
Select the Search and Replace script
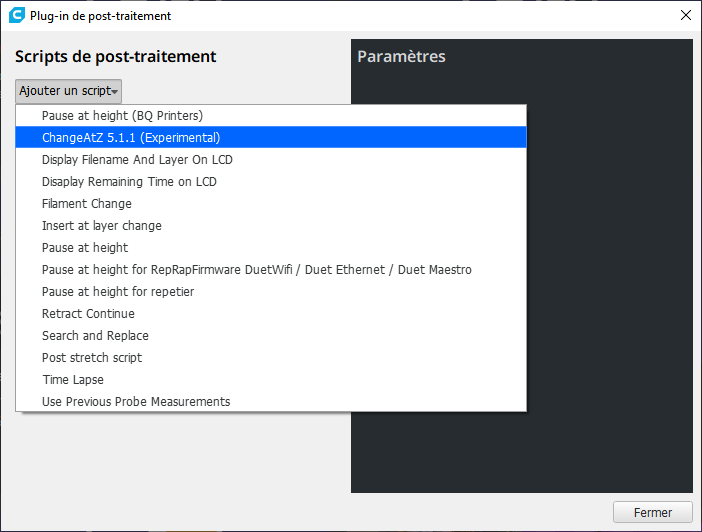click(95, 336)
